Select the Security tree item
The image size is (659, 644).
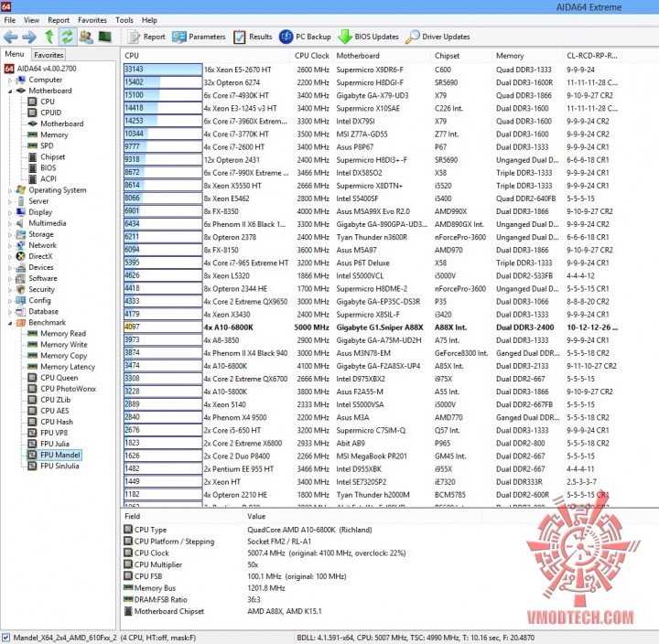(x=41, y=289)
